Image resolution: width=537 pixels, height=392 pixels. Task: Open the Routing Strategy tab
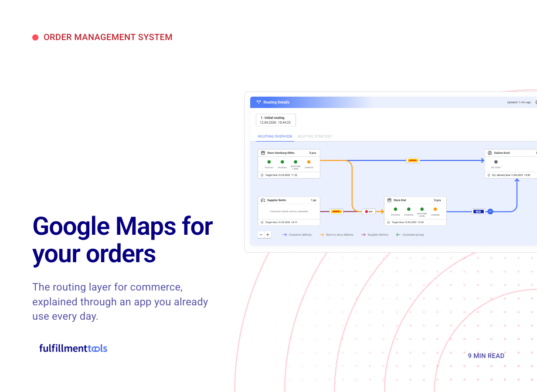tap(315, 136)
